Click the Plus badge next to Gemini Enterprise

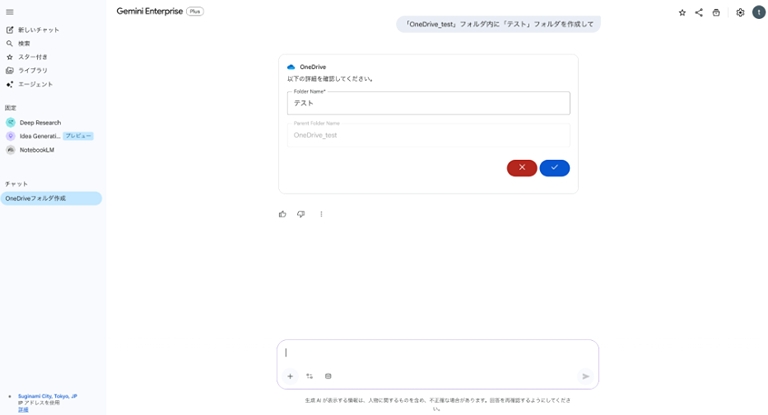coord(195,11)
